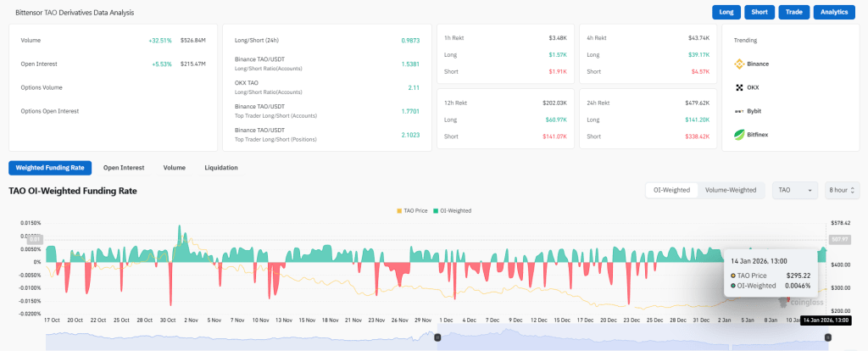Click the OKX logo icon in Trending
The height and width of the screenshot is (351, 868).
pyautogui.click(x=739, y=87)
